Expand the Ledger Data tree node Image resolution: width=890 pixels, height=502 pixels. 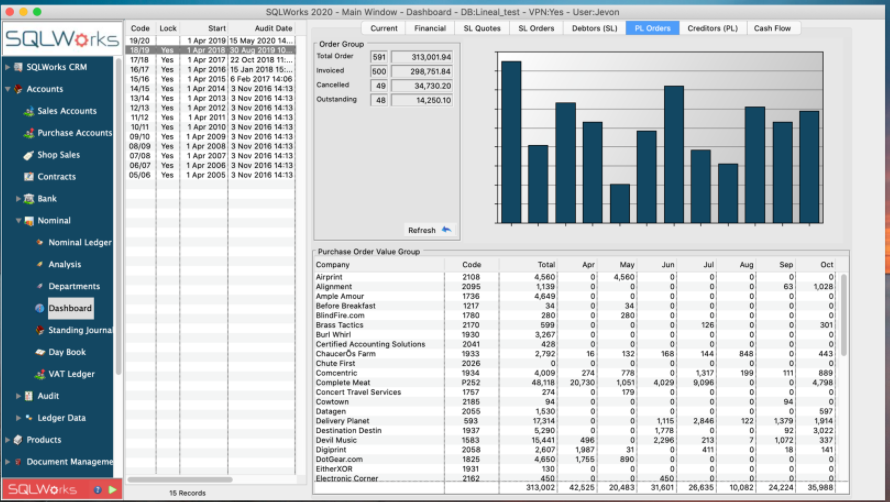pyautogui.click(x=18, y=418)
